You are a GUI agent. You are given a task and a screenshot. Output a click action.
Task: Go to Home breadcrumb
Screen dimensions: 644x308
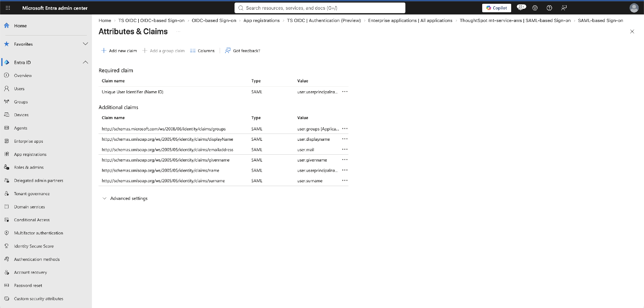[x=105, y=20]
